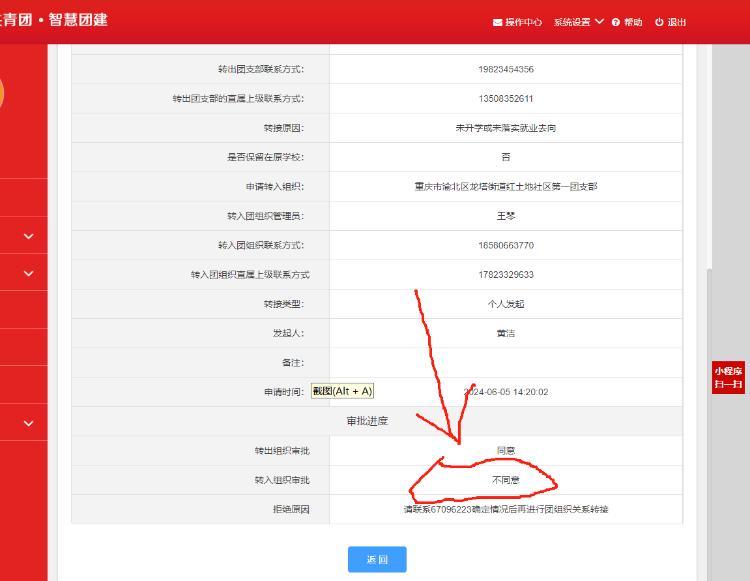Select manager name 王琴

tap(506, 216)
